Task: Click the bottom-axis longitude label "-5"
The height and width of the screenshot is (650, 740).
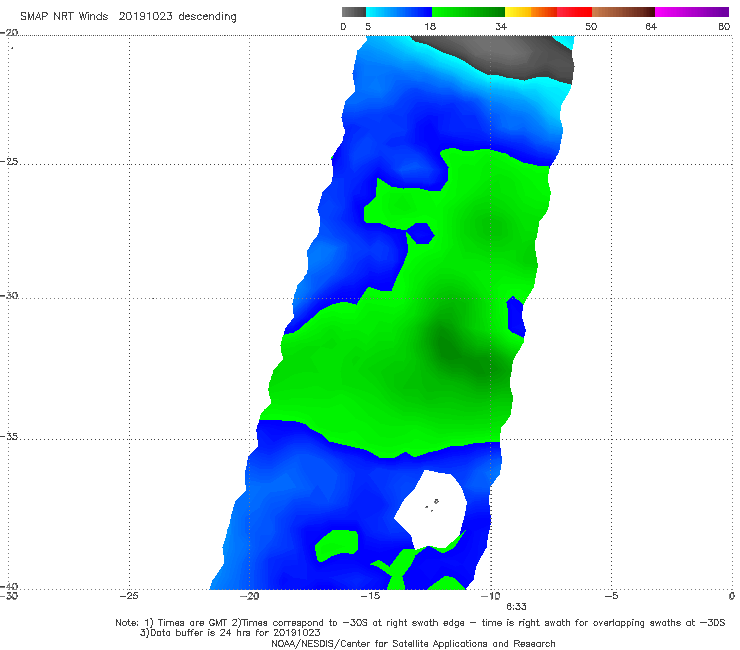Action: click(x=611, y=596)
